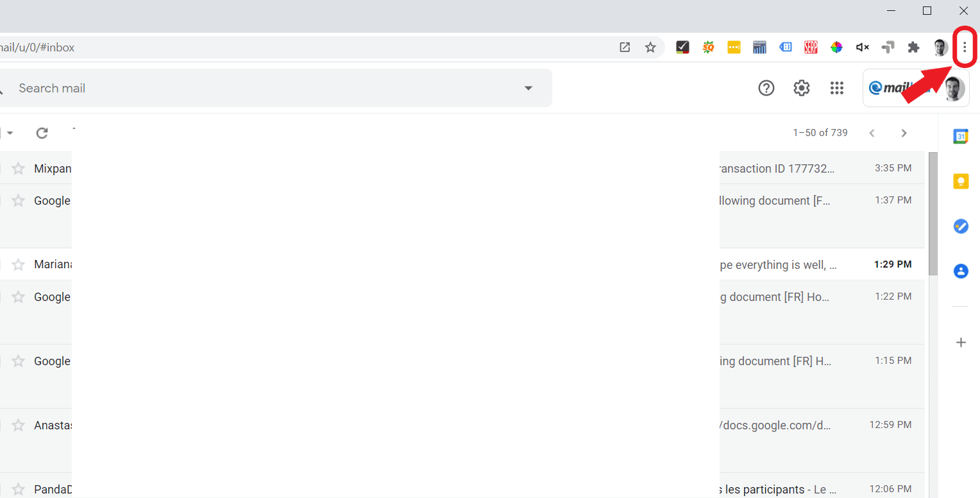
Task: Star the Google email at 1:15 PM
Action: tap(19, 361)
